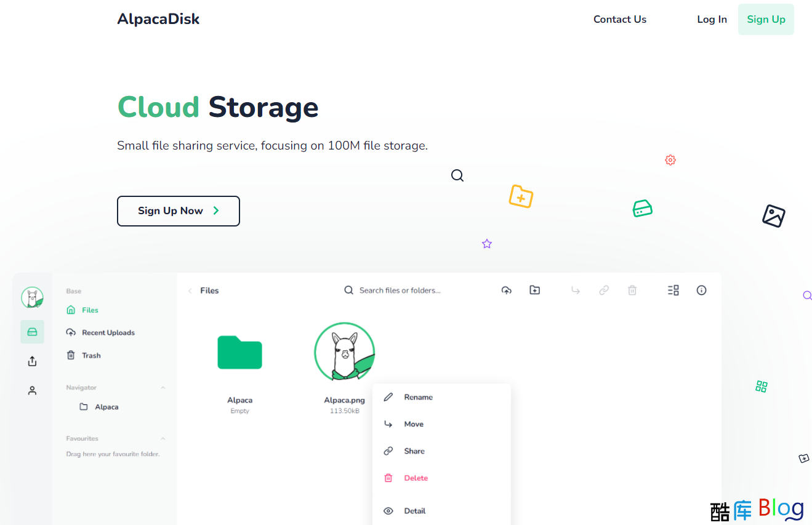Click the Sign Up Now button
The height and width of the screenshot is (525, 812).
[x=178, y=211]
